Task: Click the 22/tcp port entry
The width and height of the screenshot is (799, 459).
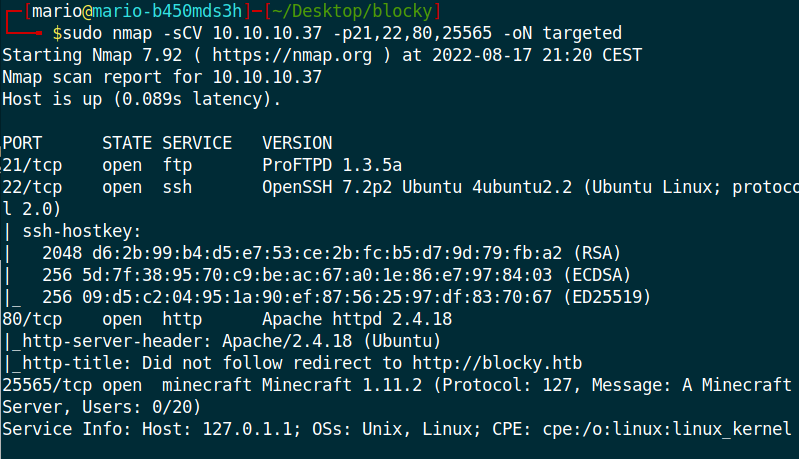Action: (x=32, y=187)
